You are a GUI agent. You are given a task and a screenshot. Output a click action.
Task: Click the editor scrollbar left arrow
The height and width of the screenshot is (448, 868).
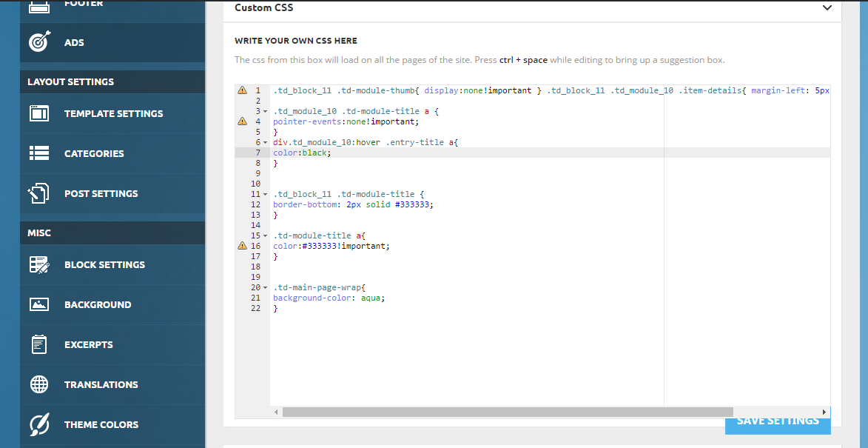coord(276,412)
